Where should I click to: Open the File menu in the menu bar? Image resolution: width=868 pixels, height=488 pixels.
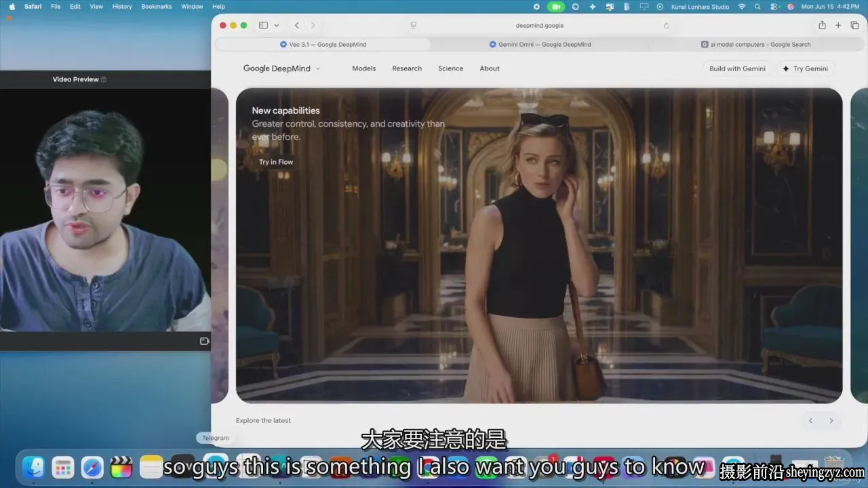coord(56,7)
